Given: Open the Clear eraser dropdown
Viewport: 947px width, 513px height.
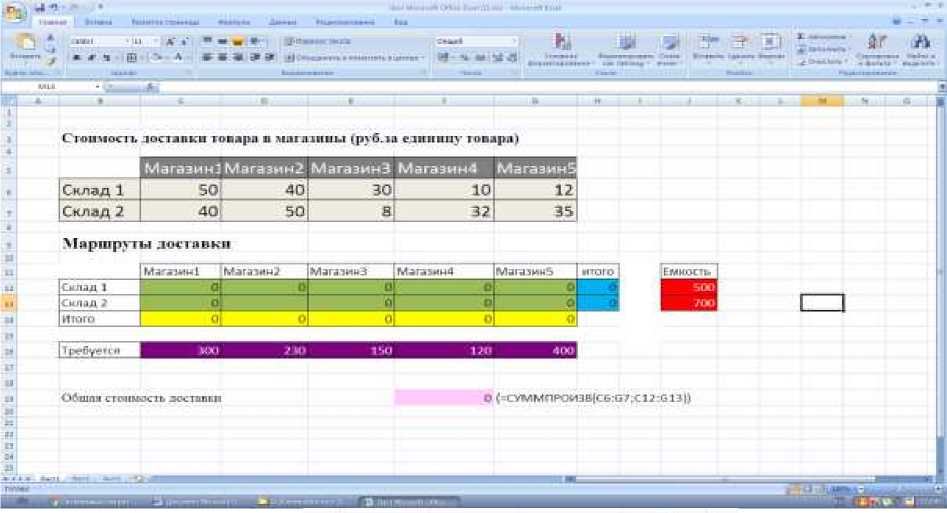Looking at the screenshot, I should coord(820,61).
